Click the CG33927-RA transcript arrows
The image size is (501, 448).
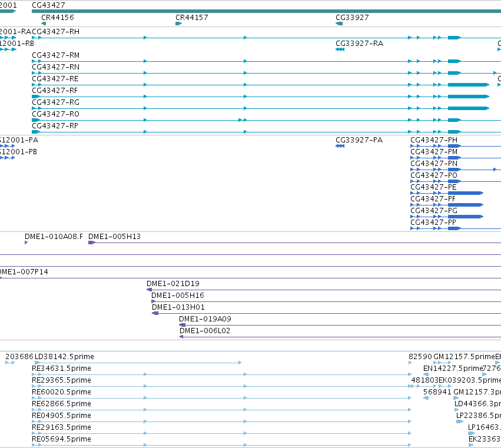tap(340, 49)
